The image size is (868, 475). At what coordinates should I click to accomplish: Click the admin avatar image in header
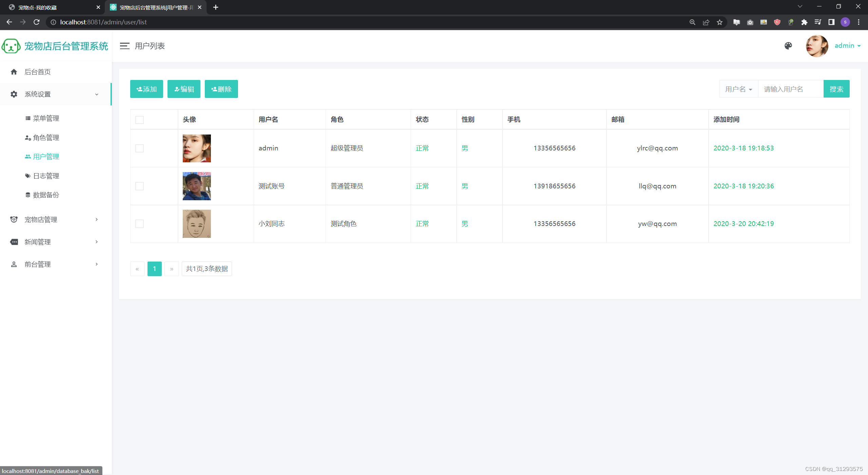coord(816,46)
